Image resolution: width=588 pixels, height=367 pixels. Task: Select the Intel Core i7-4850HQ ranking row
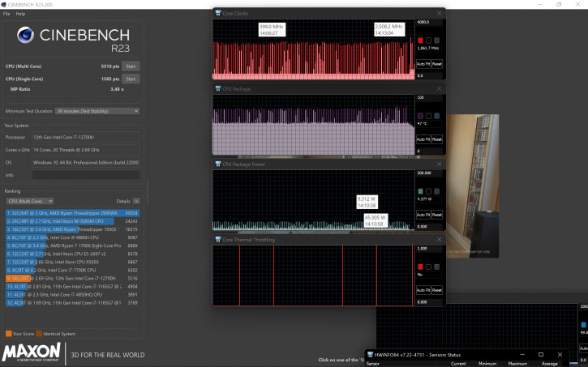coord(72,295)
